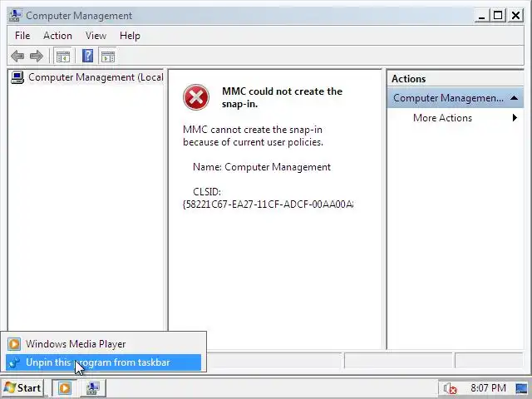Click the 'MMC could not create the snap-in' heading
The height and width of the screenshot is (399, 532).
282,98
